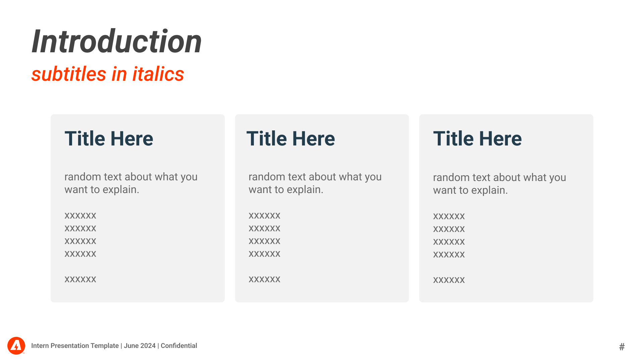This screenshot has height=362, width=644.
Task: Select the Introduction slide heading
Action: click(116, 42)
